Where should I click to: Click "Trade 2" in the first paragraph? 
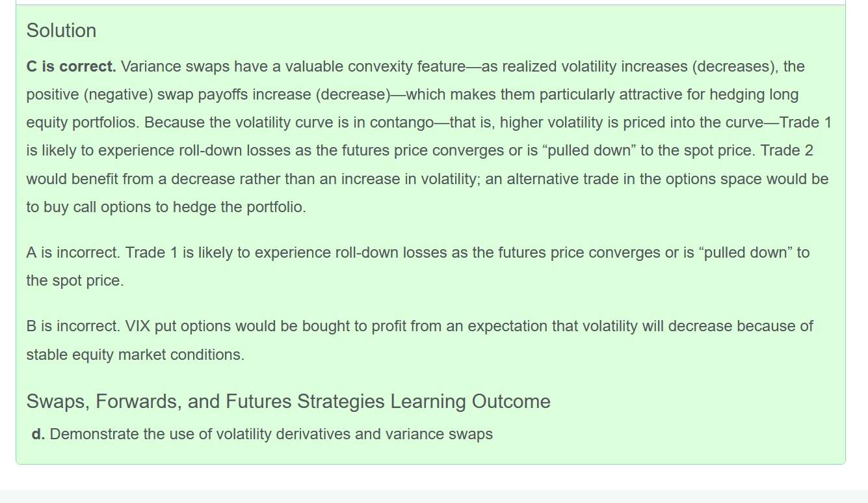[787, 151]
